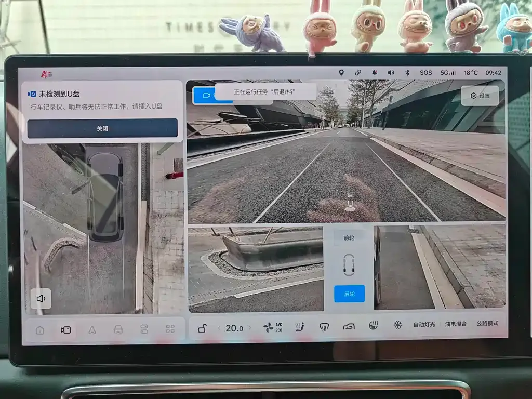The width and height of the screenshot is (532, 399).
Task: Go to Home in bottom dock
Action: pyautogui.click(x=40, y=330)
